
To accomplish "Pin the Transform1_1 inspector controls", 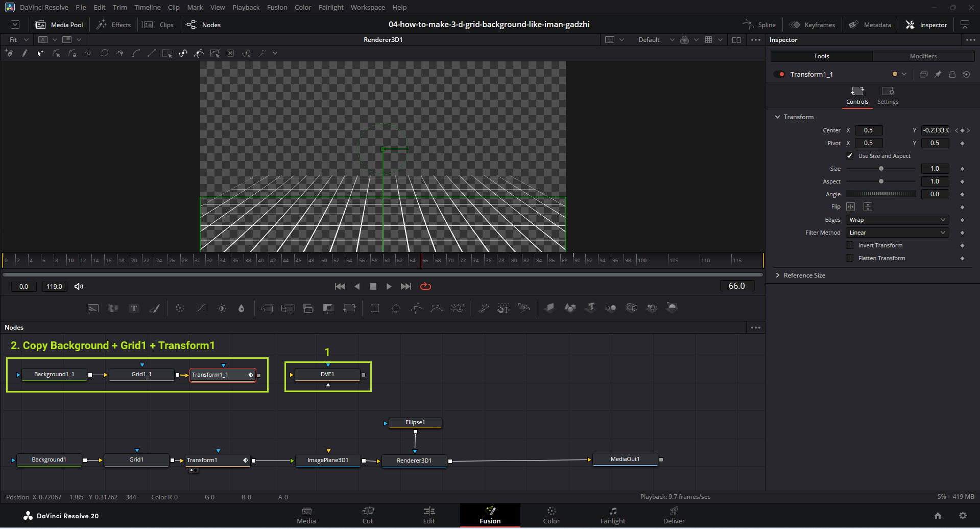I will (x=938, y=75).
